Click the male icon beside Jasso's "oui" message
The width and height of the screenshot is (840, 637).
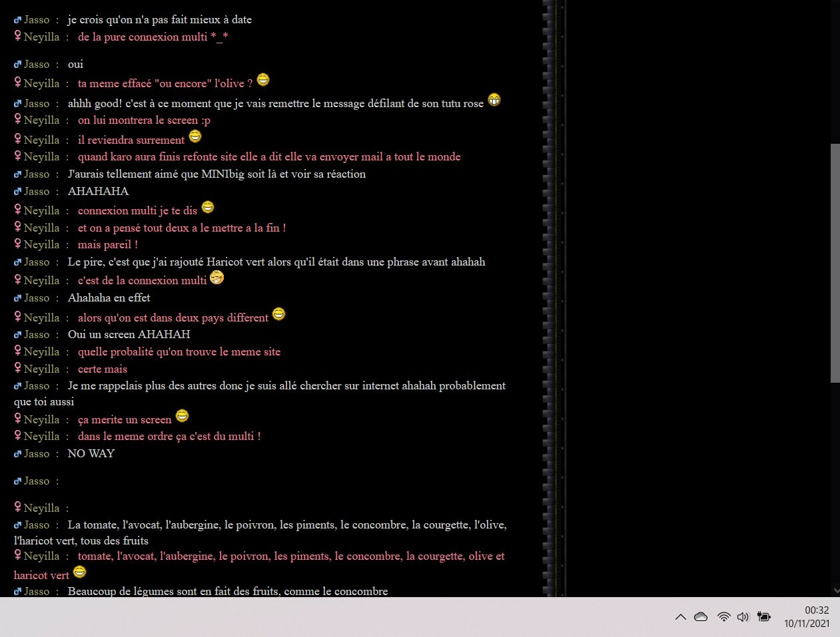click(x=18, y=65)
